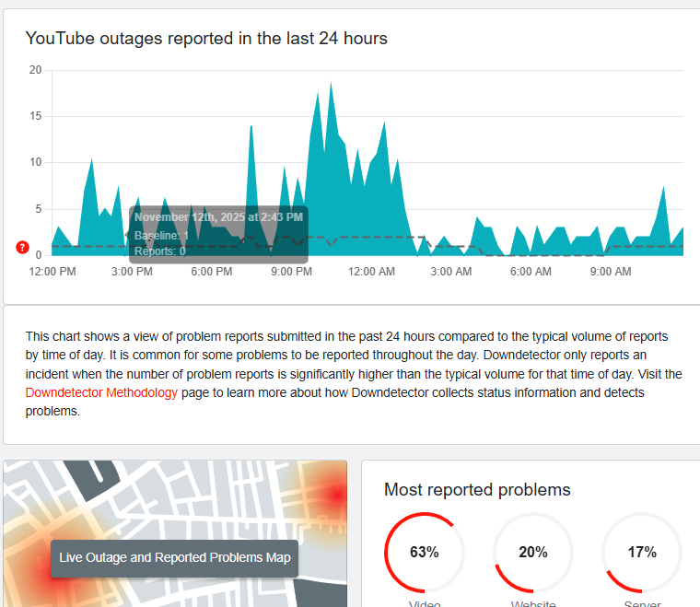Screen dimensions: 700x607
Task: Open the Downdetector Methodology link
Action: [101, 392]
